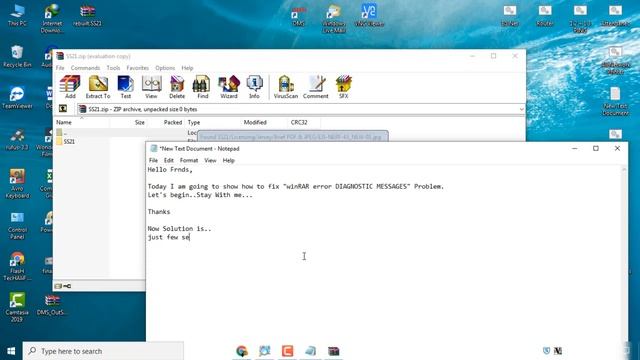The width and height of the screenshot is (640, 360).
Task: Open Camtasia red C icon on taskbar
Action: 287,351
